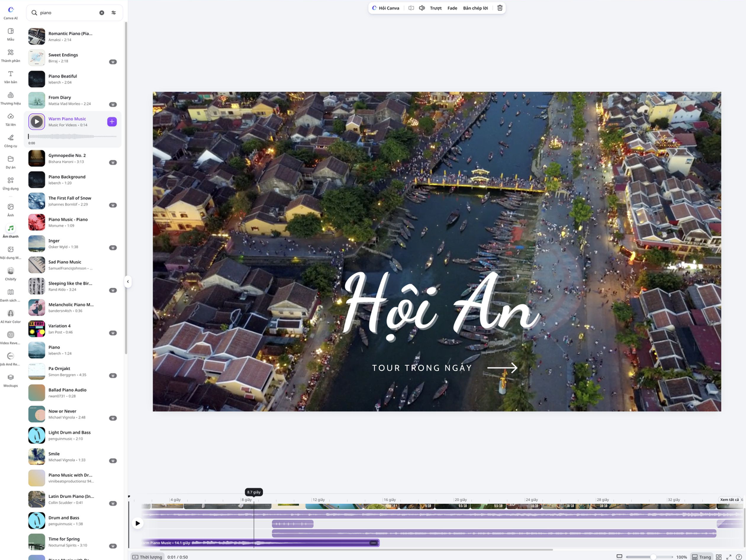Open the Warm Piano Music clip options menu

pos(373,543)
